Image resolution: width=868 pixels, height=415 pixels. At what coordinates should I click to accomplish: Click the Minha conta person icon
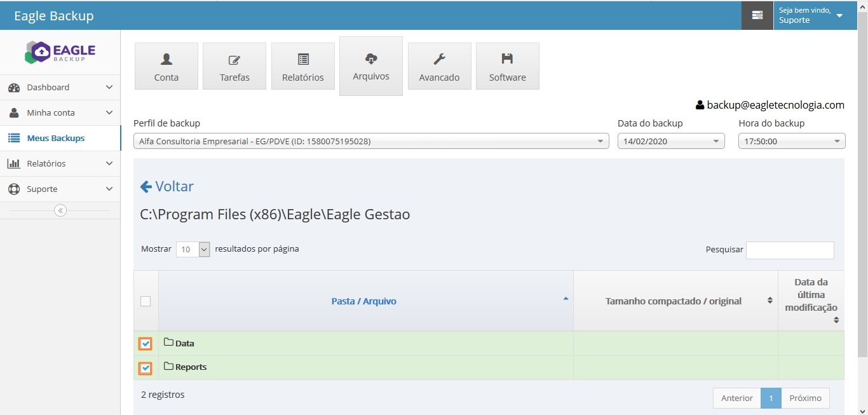14,113
